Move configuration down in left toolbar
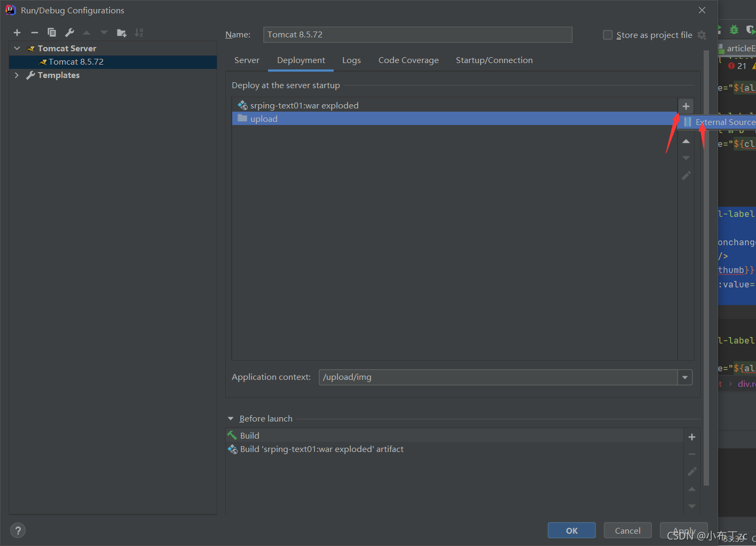The width and height of the screenshot is (756, 546). tap(104, 33)
